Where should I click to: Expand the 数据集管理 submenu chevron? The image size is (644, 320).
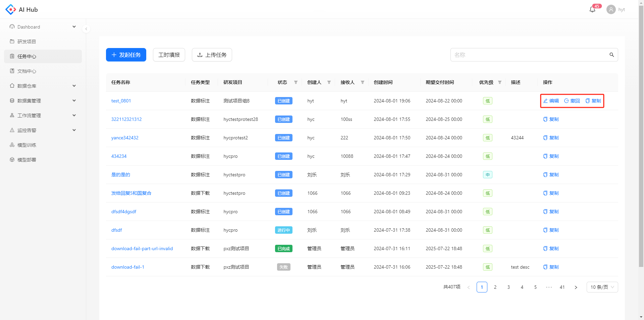pyautogui.click(x=74, y=101)
